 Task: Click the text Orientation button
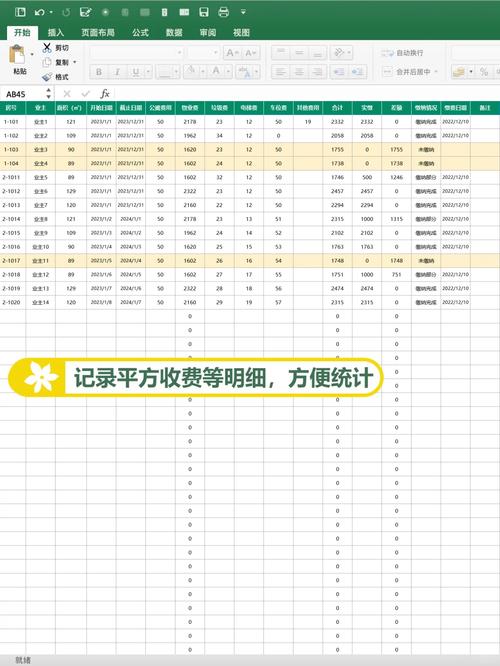[339, 53]
